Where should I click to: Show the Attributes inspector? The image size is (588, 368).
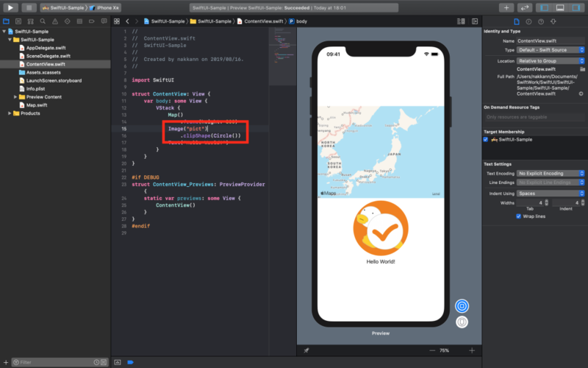coord(553,22)
